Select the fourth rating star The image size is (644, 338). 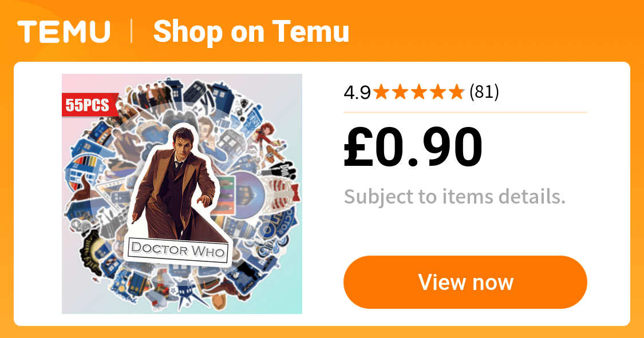pos(438,92)
